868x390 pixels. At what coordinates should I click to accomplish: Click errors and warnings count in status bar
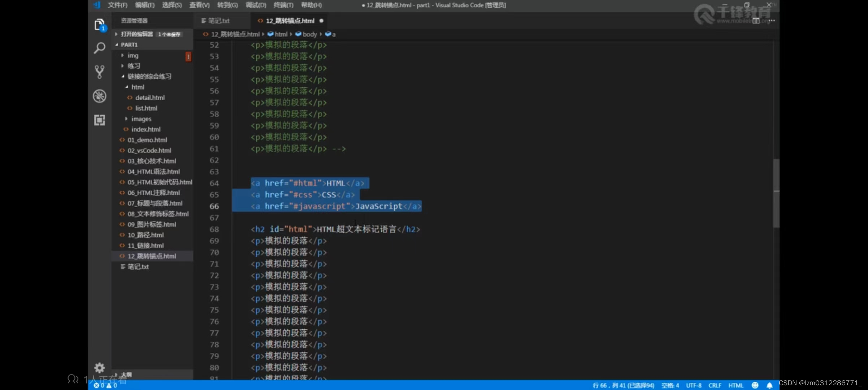[x=105, y=385]
